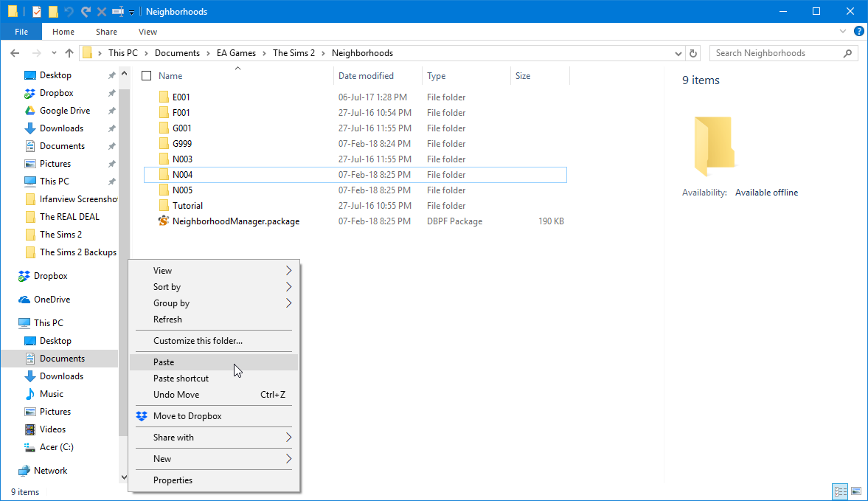Click the Properties quick access toolbar icon
This screenshot has width=868, height=501.
click(x=37, y=12)
